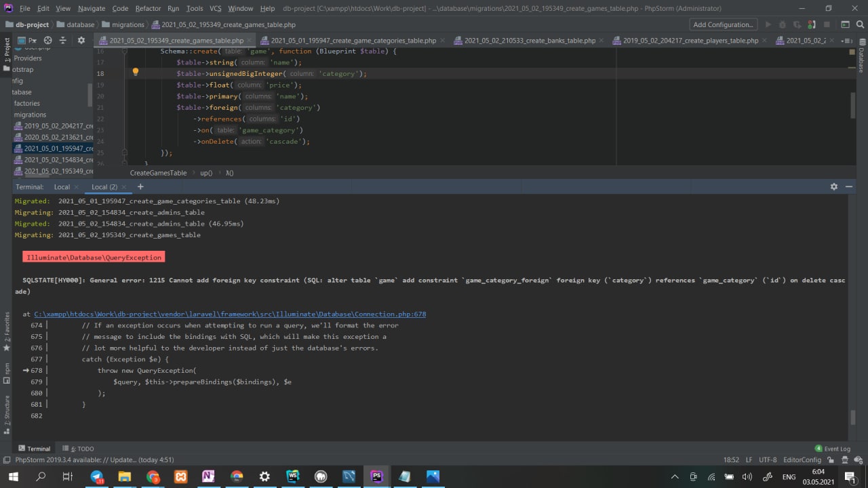Open the Terminal tool window button
The width and height of the screenshot is (868, 488).
[x=34, y=449]
